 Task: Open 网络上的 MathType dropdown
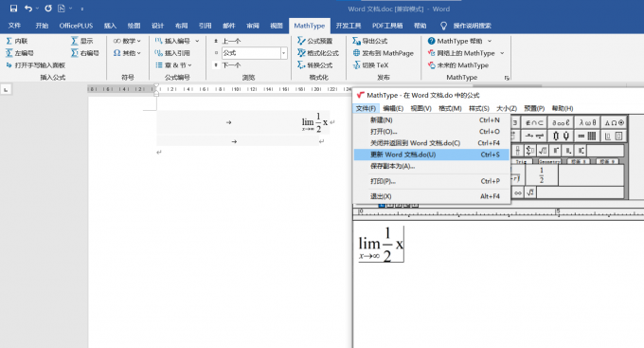click(466, 53)
